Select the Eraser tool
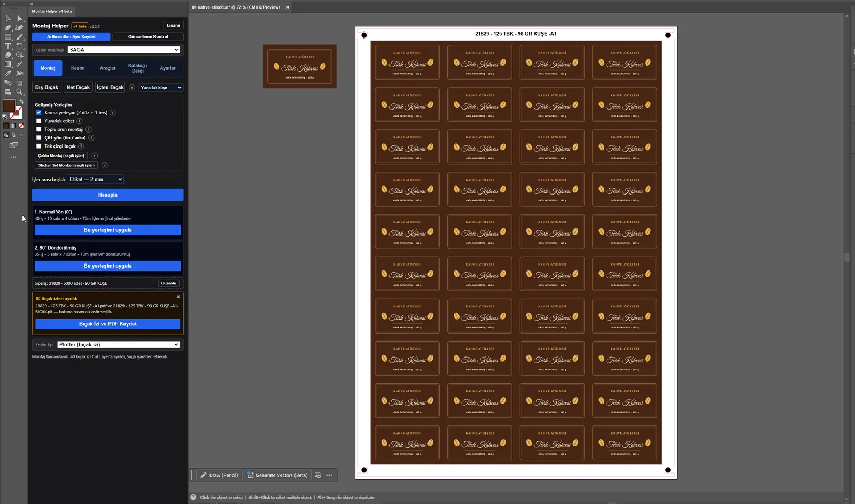The width and height of the screenshot is (855, 504). pos(8,55)
